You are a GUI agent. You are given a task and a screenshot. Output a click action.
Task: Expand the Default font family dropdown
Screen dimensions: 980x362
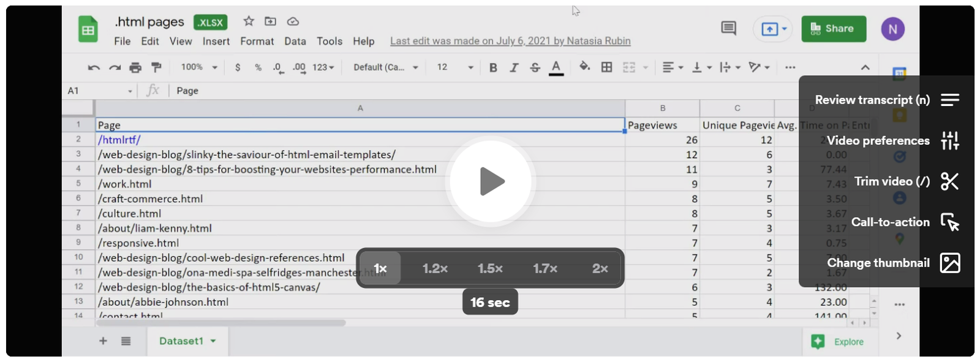click(x=385, y=67)
